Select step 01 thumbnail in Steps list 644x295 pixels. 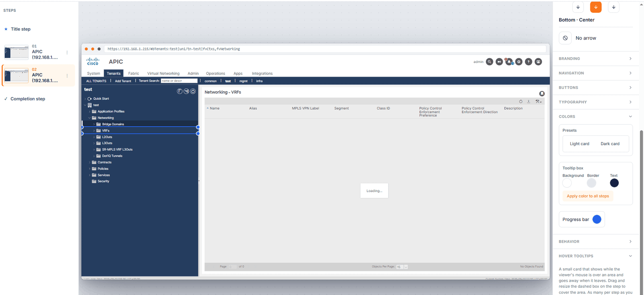point(17,52)
